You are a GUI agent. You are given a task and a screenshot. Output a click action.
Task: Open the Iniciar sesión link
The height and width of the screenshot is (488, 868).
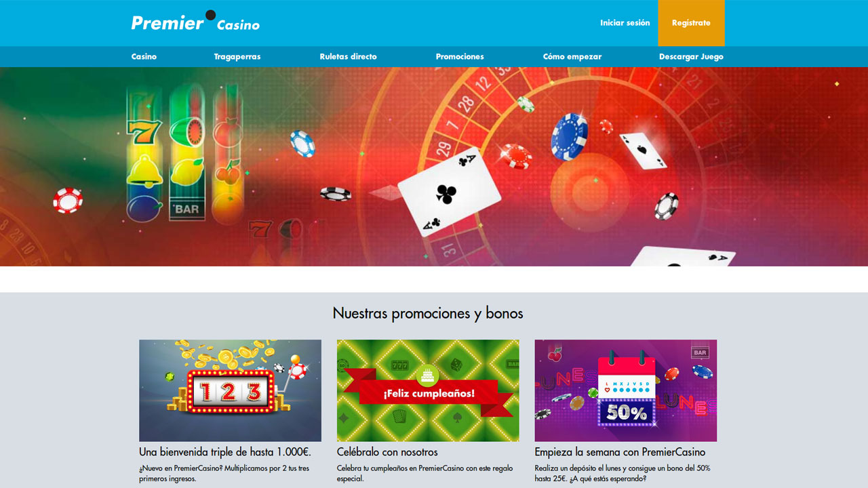[625, 23]
